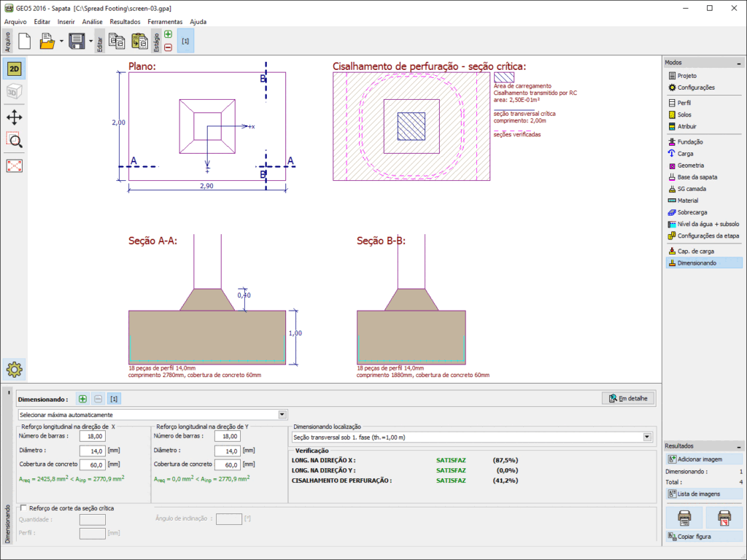747x560 pixels.
Task: Edit Número de barras for X direction
Action: coord(93,436)
